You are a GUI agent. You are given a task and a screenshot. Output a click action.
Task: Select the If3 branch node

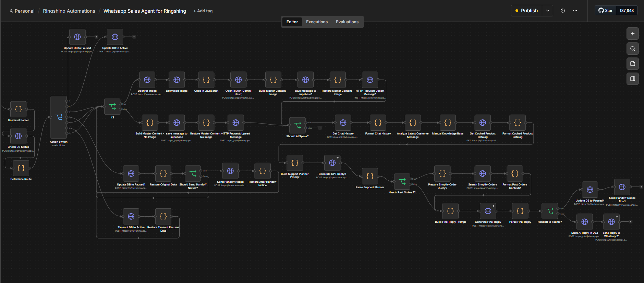pyautogui.click(x=112, y=106)
